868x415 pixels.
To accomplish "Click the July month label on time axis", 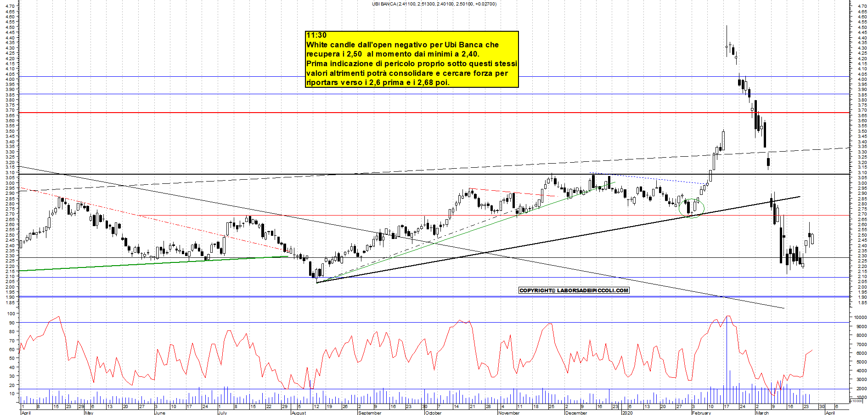I will point(222,413).
